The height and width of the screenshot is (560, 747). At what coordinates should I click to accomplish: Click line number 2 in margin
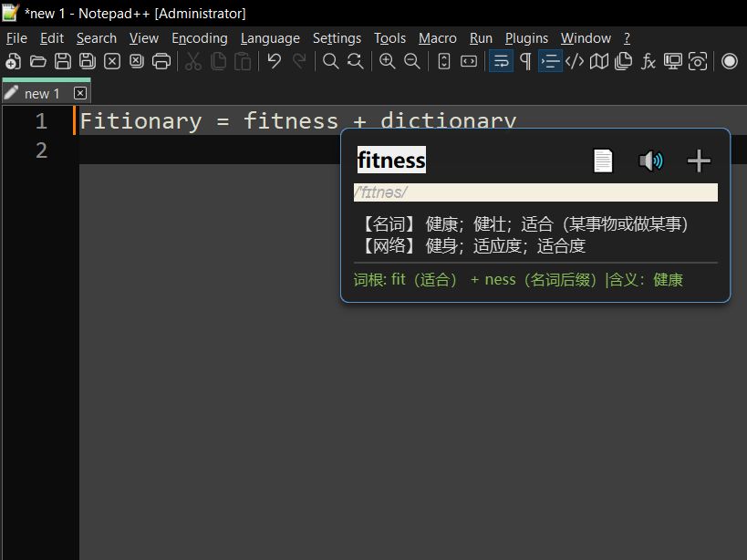(41, 150)
